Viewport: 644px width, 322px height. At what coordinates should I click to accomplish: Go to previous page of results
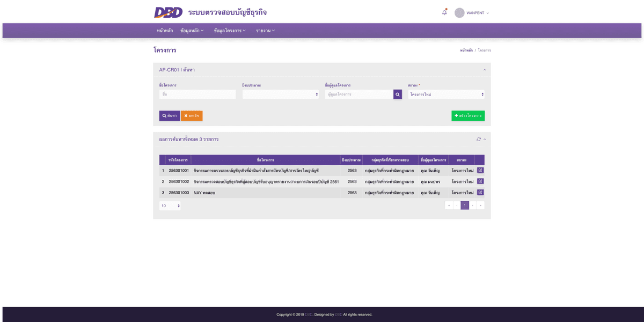(x=457, y=206)
